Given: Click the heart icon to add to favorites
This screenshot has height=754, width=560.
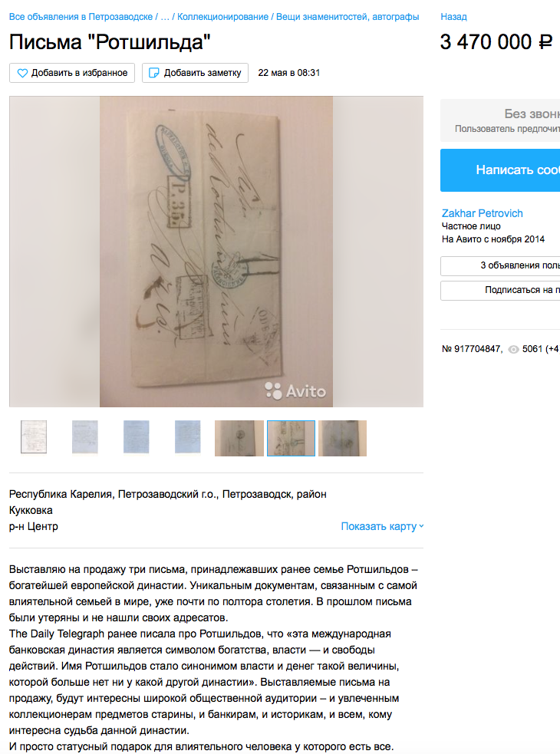Looking at the screenshot, I should (x=22, y=73).
